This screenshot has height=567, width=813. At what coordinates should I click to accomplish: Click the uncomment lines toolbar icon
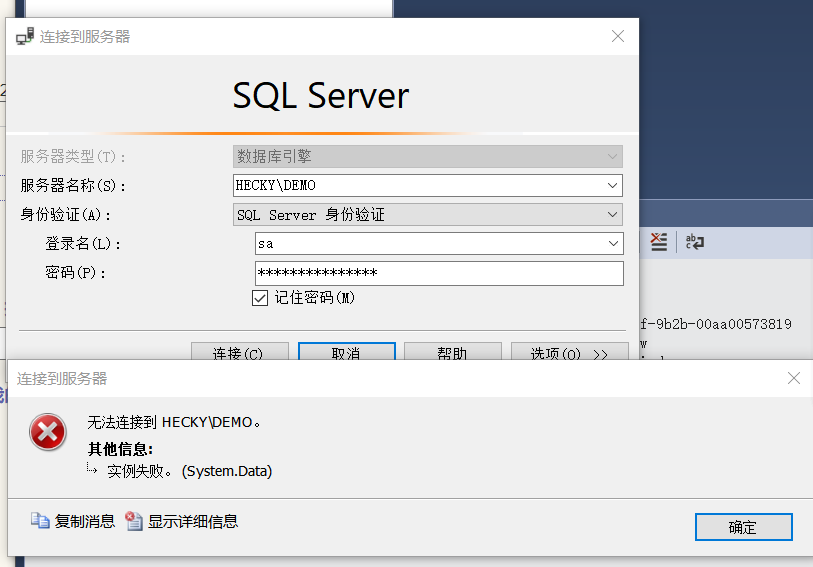[x=659, y=242]
